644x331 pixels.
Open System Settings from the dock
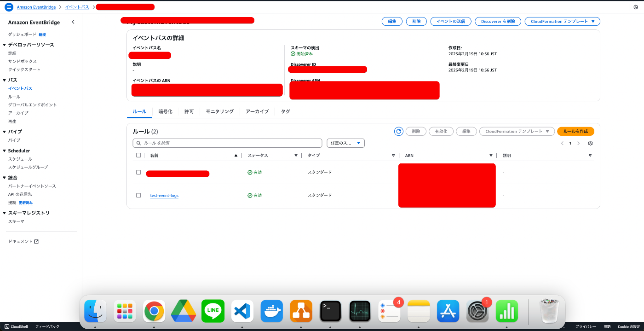point(477,311)
